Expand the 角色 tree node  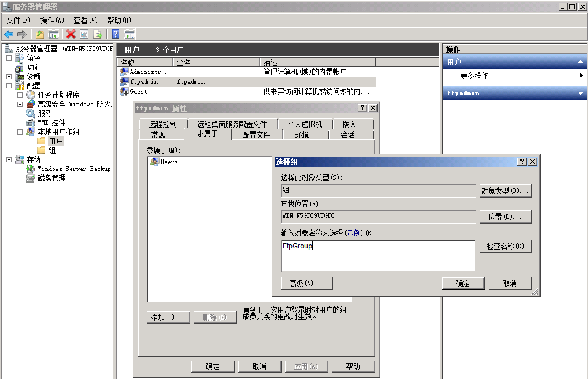click(9, 58)
